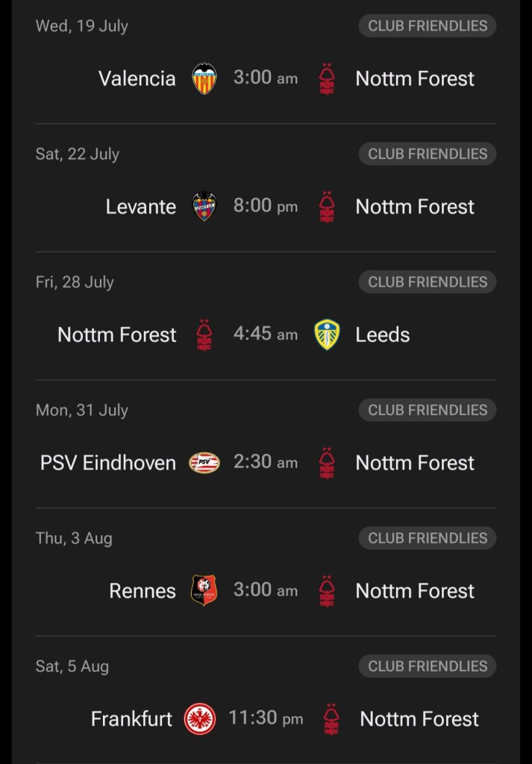Click Nottm Forest crest in Valencia match
Image resolution: width=532 pixels, height=764 pixels.
(327, 78)
